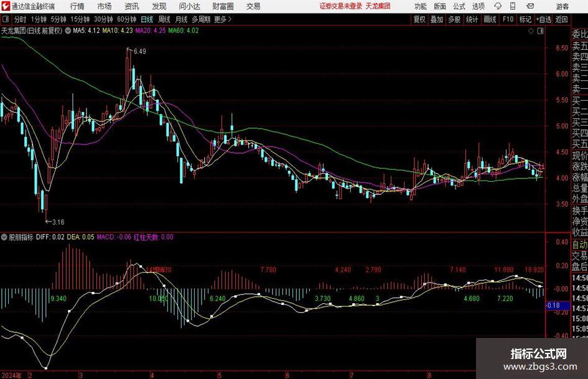
Task: Switch to 60分钟 period tab
Action: pos(127,19)
